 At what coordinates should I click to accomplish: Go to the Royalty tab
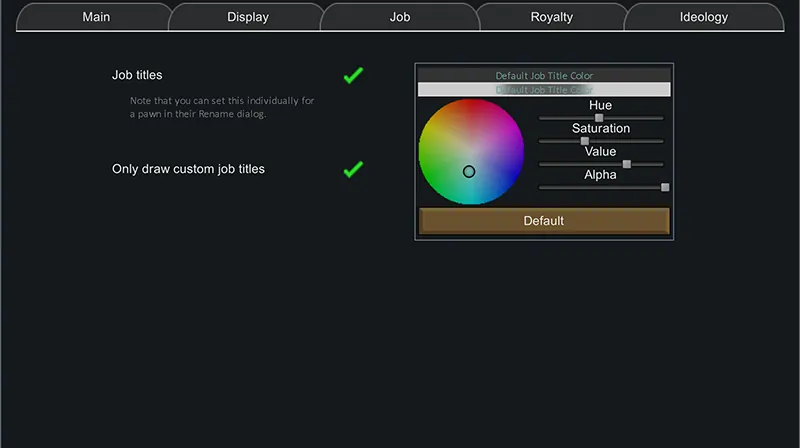[552, 17]
